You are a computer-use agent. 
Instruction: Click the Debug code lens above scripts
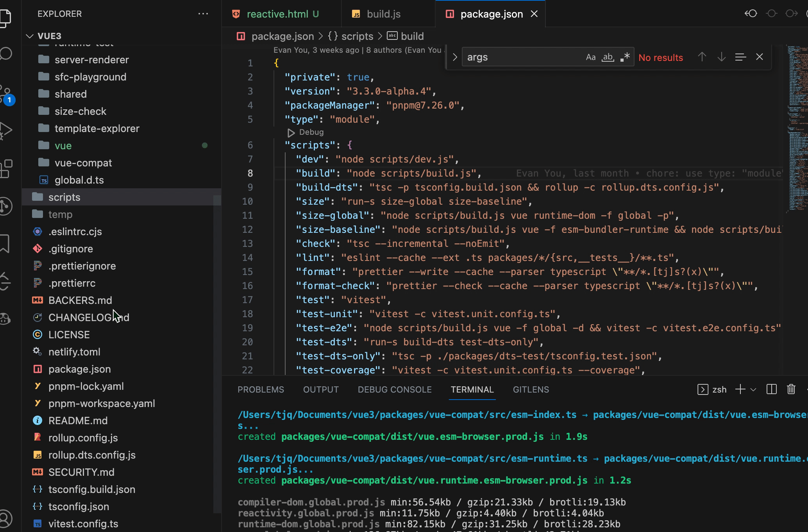click(x=307, y=132)
